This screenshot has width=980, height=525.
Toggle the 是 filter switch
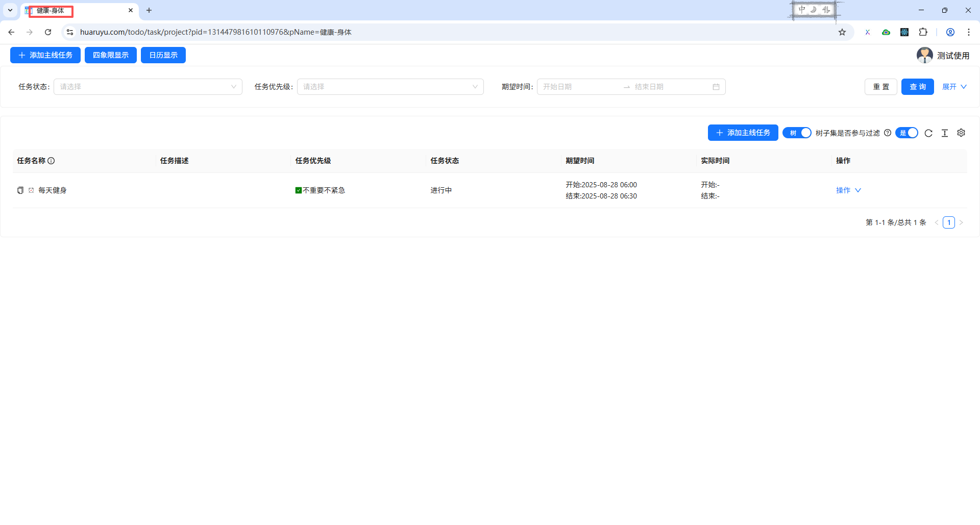coord(907,133)
